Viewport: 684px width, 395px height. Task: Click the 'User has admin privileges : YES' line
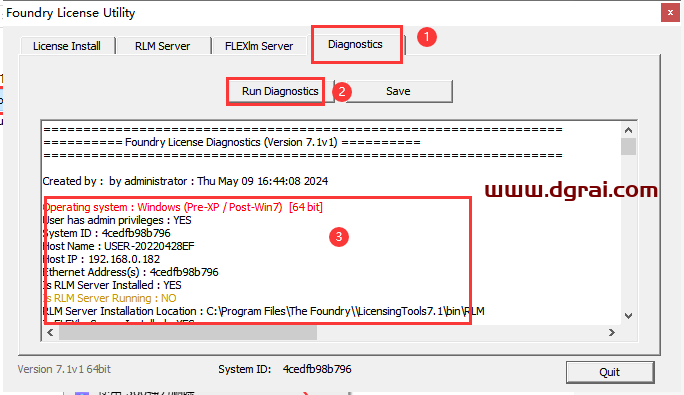pos(117,220)
